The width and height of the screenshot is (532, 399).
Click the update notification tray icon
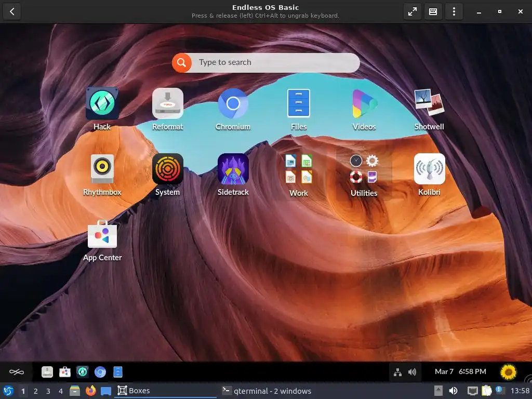click(x=500, y=390)
